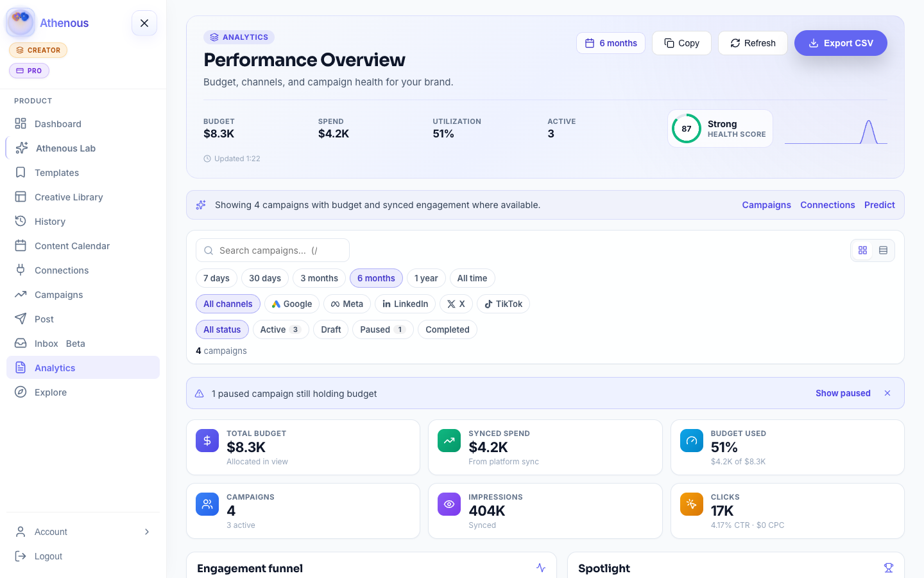This screenshot has width=924, height=578.
Task: Show only Active status campaigns
Action: [280, 329]
